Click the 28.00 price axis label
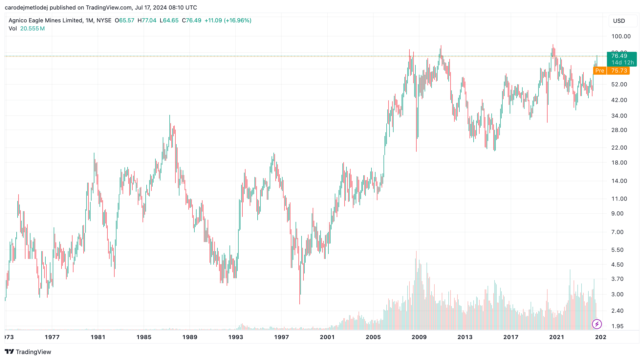 click(619, 130)
